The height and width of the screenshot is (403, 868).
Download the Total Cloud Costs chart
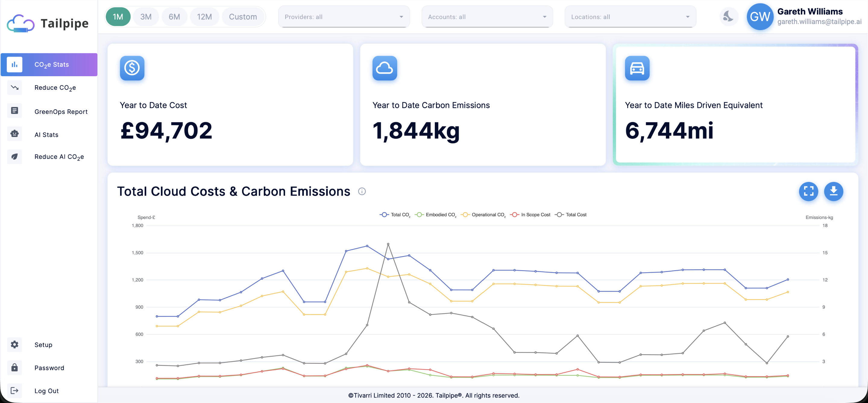tap(834, 191)
